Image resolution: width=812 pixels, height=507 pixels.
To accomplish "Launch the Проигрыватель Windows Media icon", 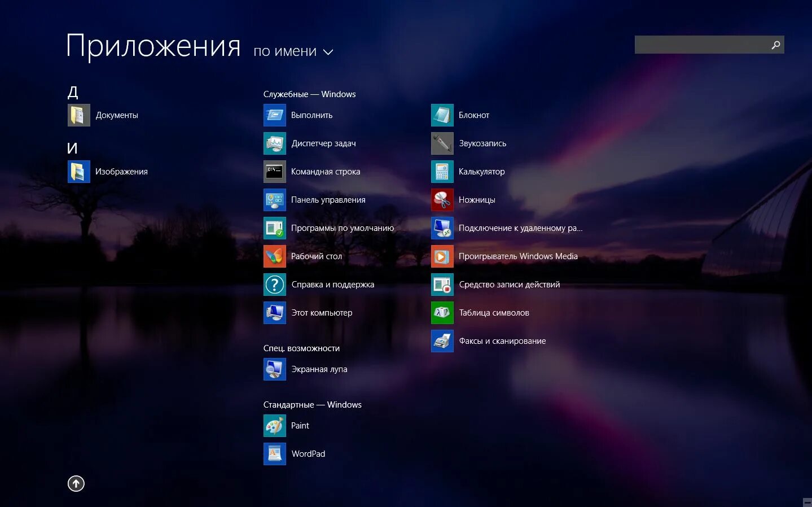I will (442, 256).
